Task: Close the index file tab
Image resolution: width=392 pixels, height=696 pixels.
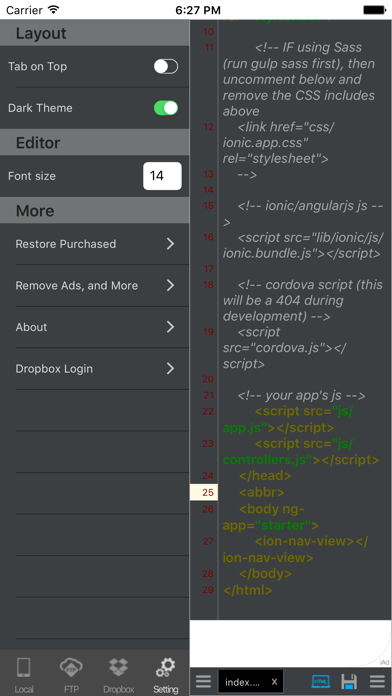Action: click(x=274, y=682)
